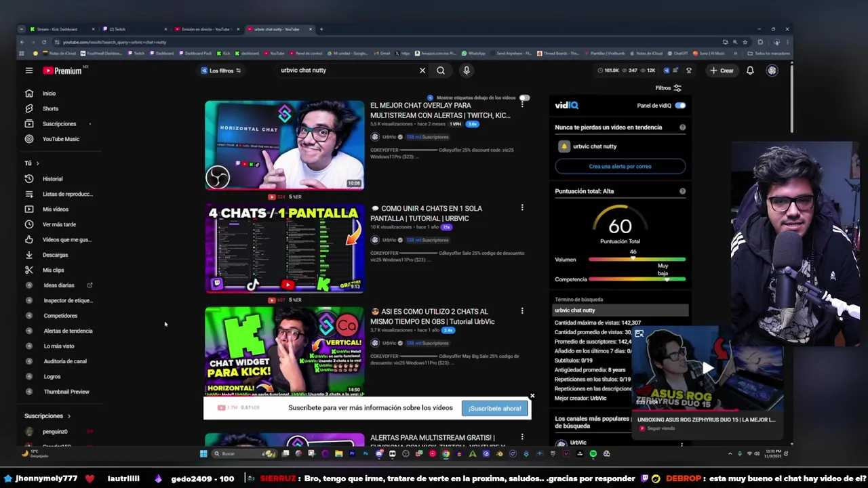Click the Chrome icon on the taskbar
The width and height of the screenshot is (868, 488).
tap(446, 453)
